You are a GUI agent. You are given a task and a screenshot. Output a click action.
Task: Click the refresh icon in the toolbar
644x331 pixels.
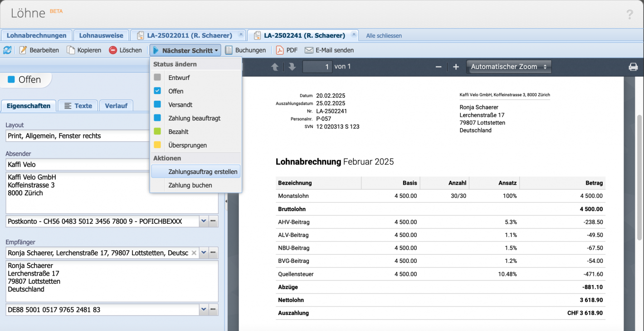point(7,50)
